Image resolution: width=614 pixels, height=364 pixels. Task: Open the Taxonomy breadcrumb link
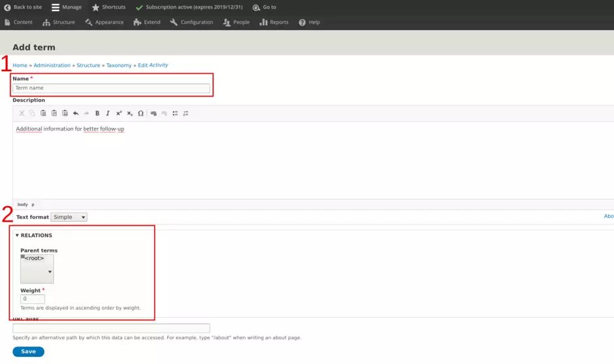point(119,65)
